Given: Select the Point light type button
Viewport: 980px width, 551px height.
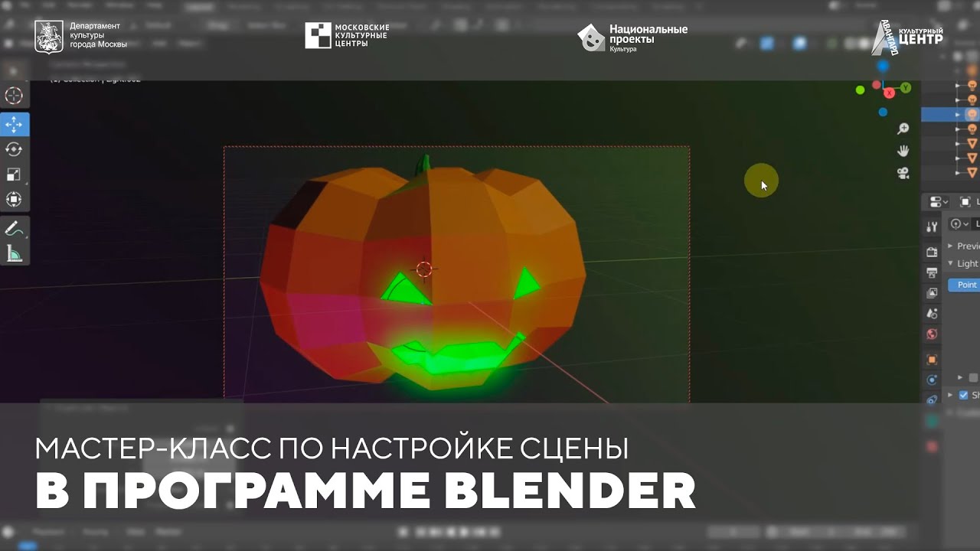Looking at the screenshot, I should tap(965, 285).
